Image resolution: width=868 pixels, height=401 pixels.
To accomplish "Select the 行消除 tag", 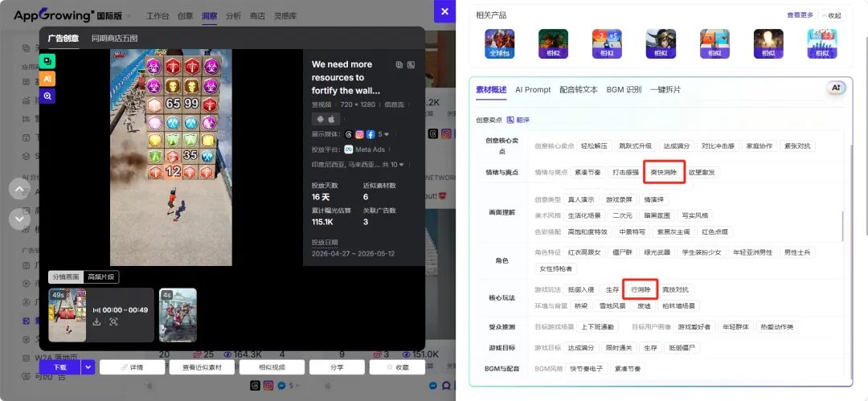I will pyautogui.click(x=640, y=289).
